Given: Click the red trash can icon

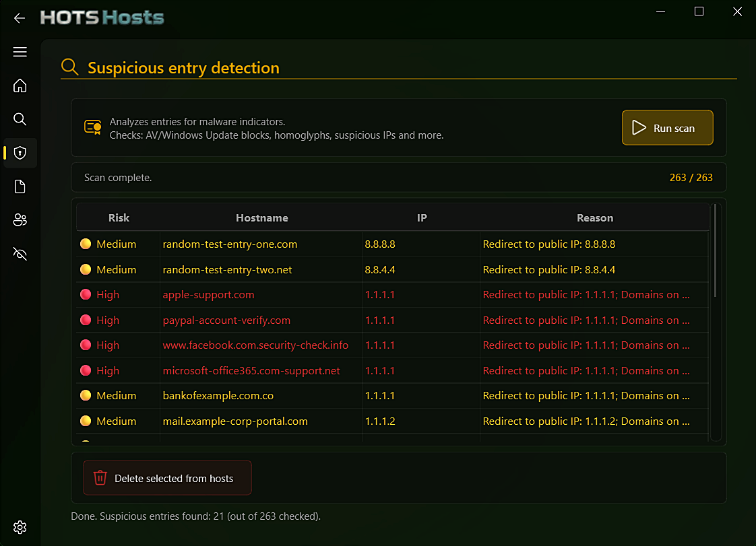Looking at the screenshot, I should (100, 477).
